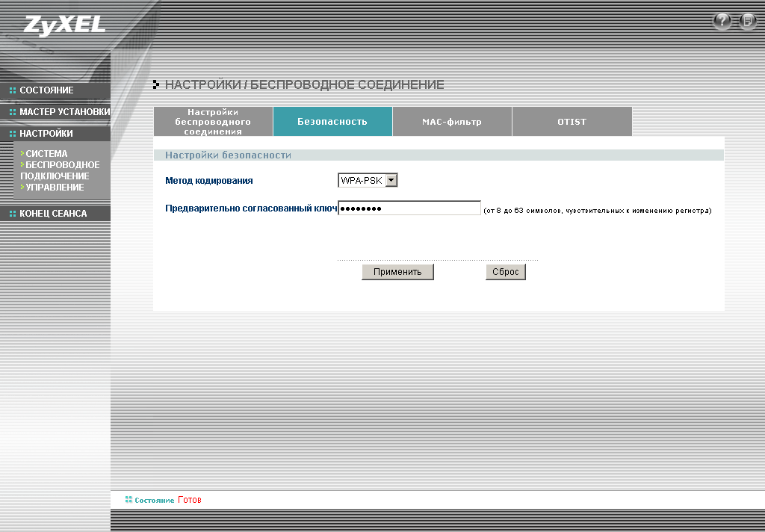Click КОНЕЦ СЕАНСА to log out
Viewport: 765px width, 532px height.
tap(53, 213)
